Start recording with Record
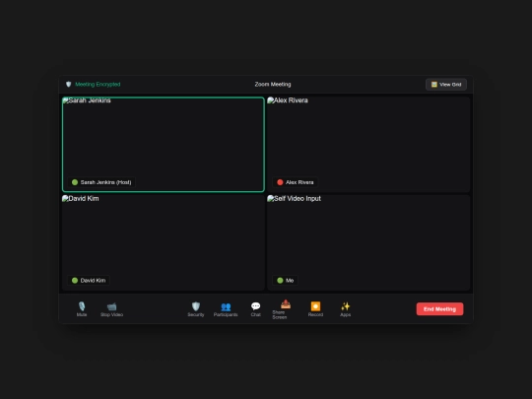This screenshot has height=399, width=532. pyautogui.click(x=315, y=309)
